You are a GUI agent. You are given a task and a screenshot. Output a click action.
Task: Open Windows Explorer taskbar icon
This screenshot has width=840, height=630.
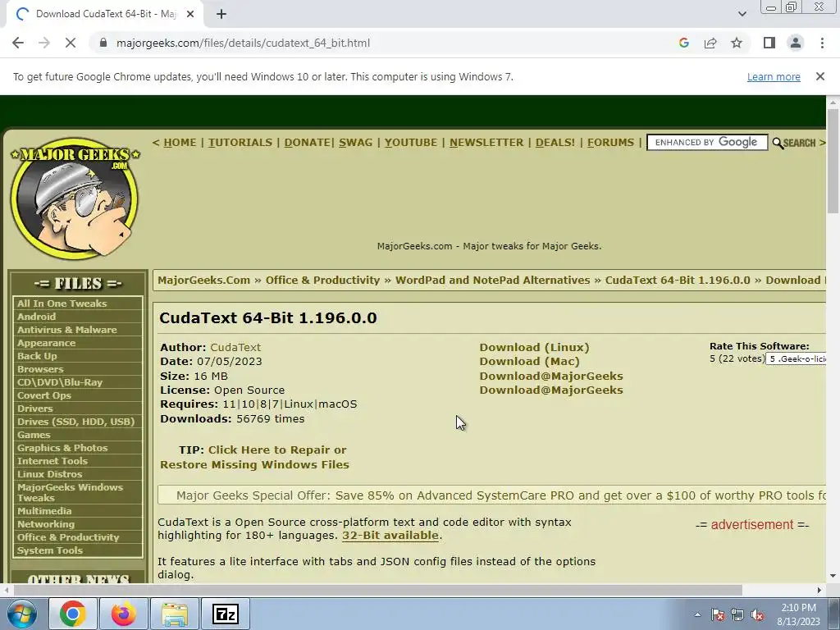tap(175, 614)
